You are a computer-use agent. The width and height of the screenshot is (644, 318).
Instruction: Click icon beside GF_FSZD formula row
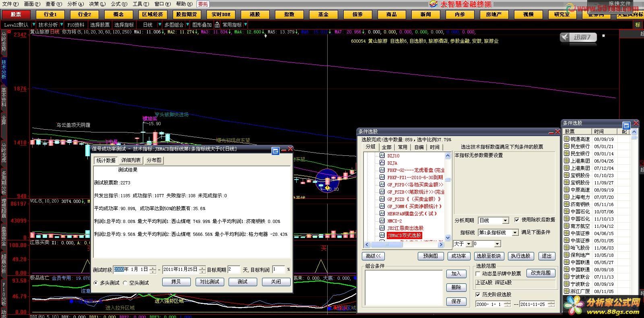(x=382, y=199)
